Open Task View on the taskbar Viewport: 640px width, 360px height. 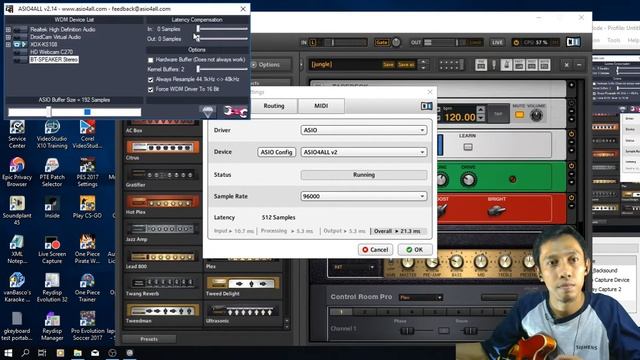coord(42,353)
